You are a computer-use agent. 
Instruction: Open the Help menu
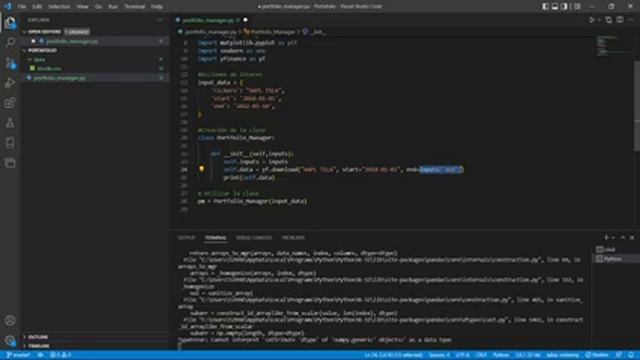157,7
